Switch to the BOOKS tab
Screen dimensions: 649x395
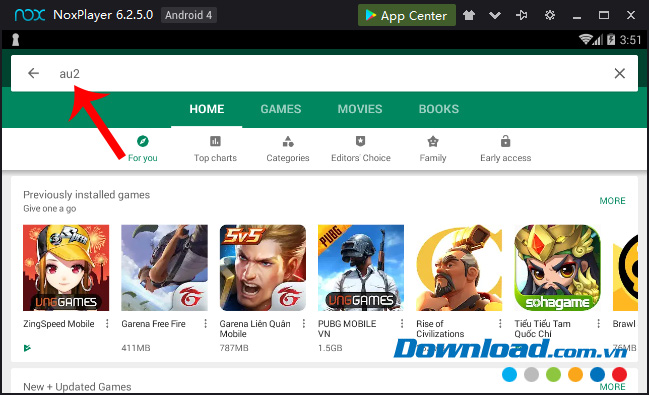(439, 109)
